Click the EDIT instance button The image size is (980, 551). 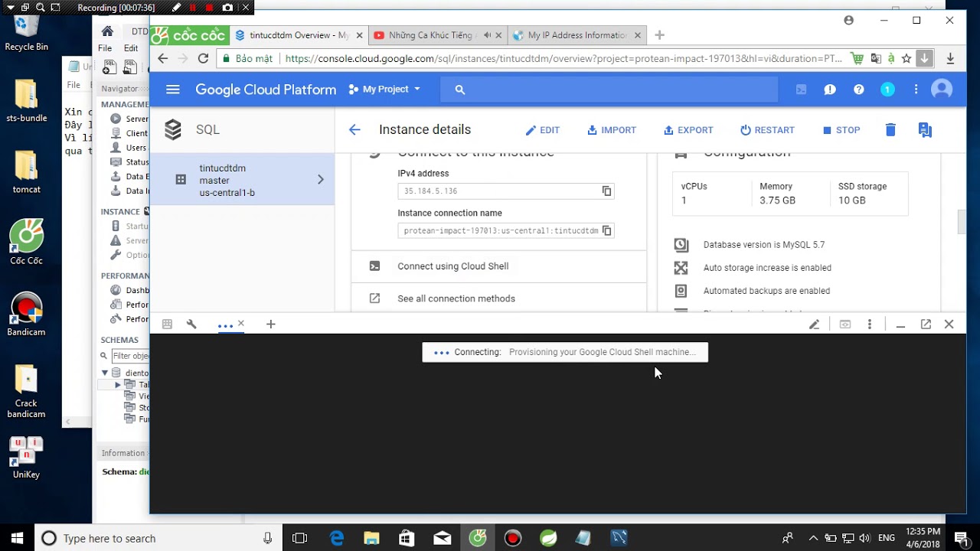(542, 130)
